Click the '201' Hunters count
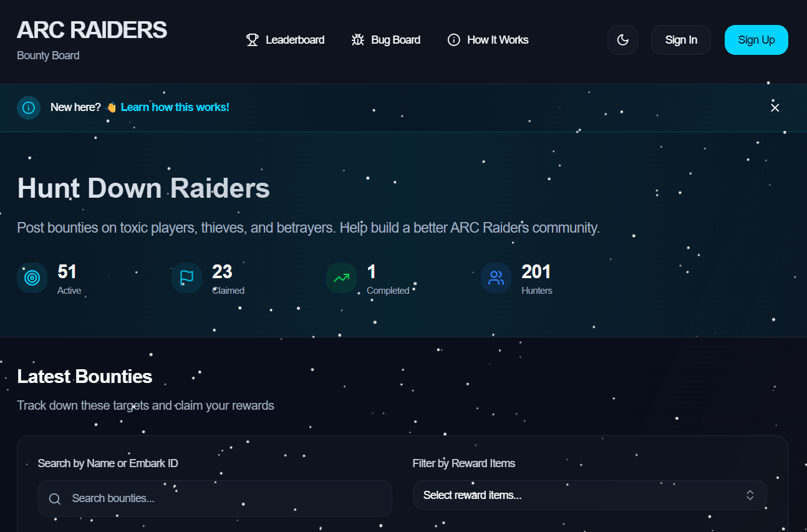Screen dimensions: 807x532 [536, 272]
